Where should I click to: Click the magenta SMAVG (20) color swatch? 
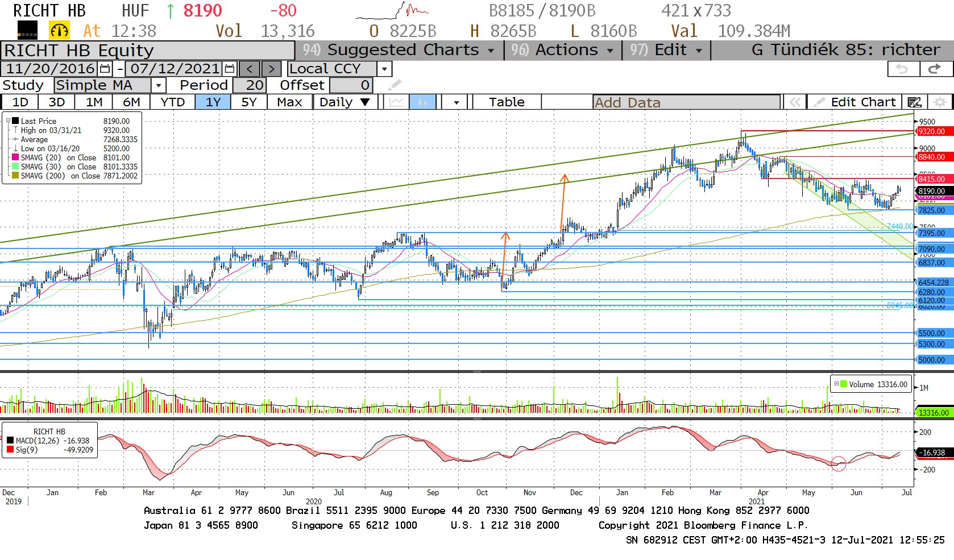(x=16, y=157)
